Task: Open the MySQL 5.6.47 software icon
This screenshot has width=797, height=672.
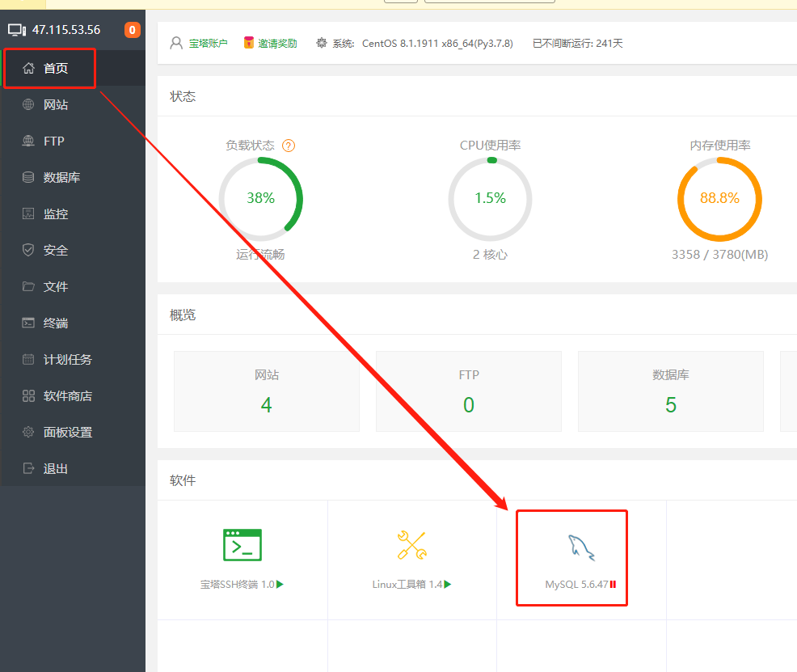Action: coord(581,549)
